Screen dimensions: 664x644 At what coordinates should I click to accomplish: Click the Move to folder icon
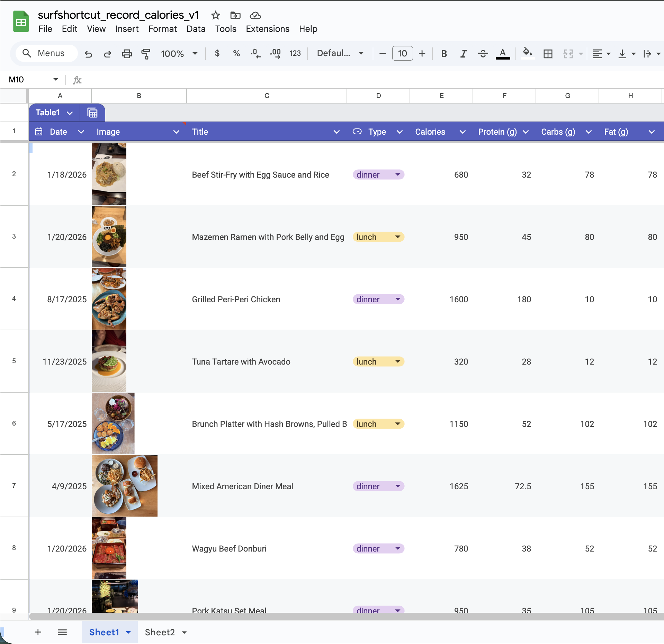[235, 15]
